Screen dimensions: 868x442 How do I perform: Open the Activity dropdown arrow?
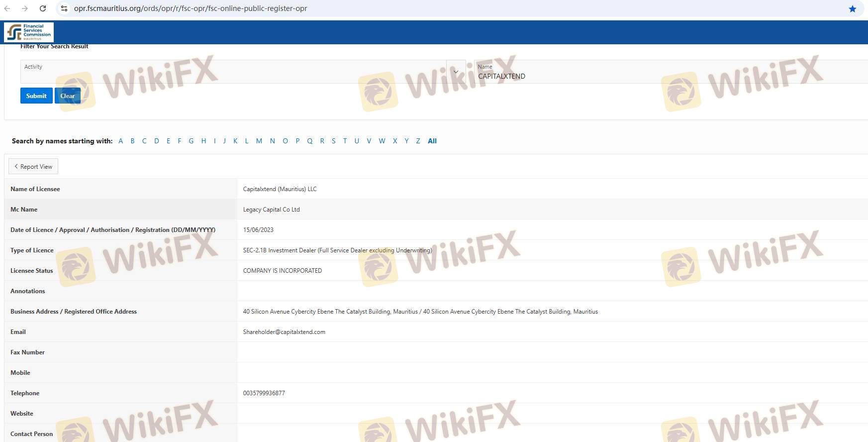point(456,72)
